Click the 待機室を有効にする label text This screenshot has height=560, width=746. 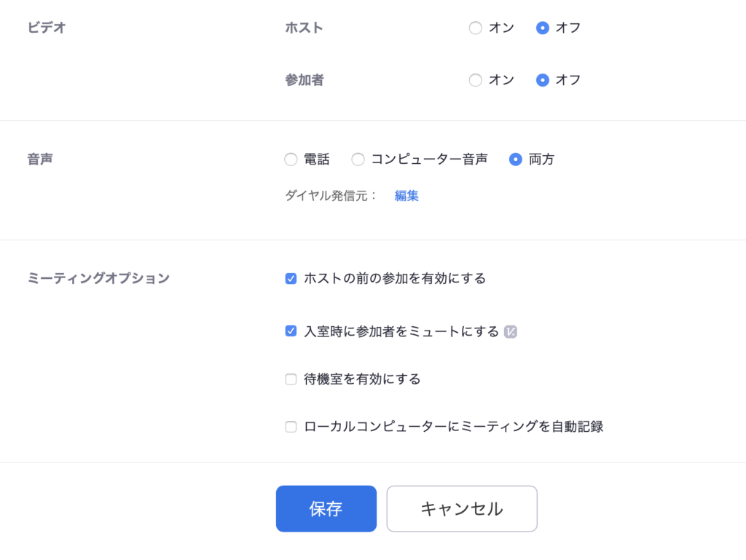click(x=363, y=379)
